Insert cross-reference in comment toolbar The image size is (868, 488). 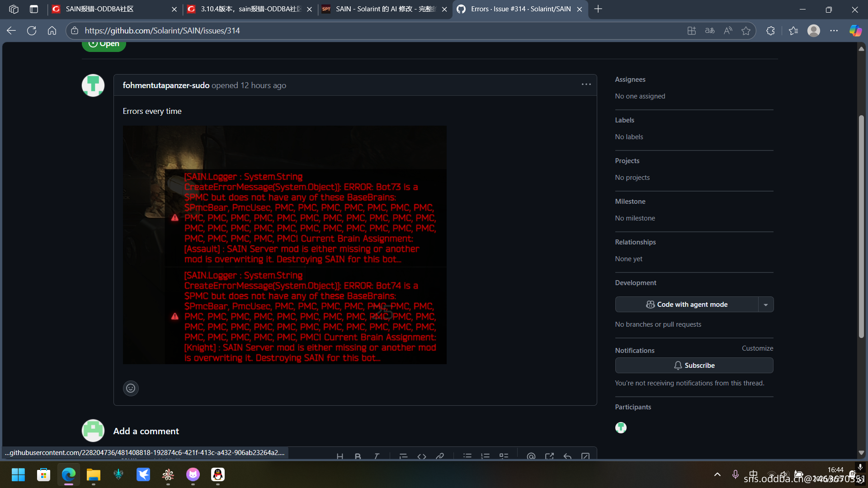coord(549,456)
